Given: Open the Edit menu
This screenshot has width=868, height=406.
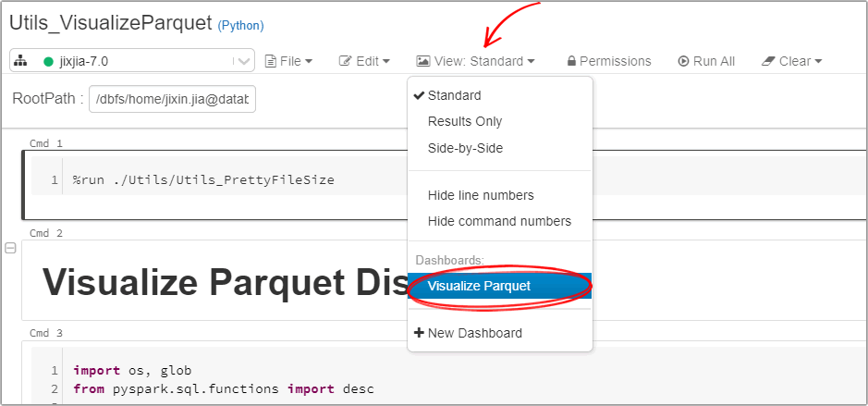Looking at the screenshot, I should pos(364,61).
